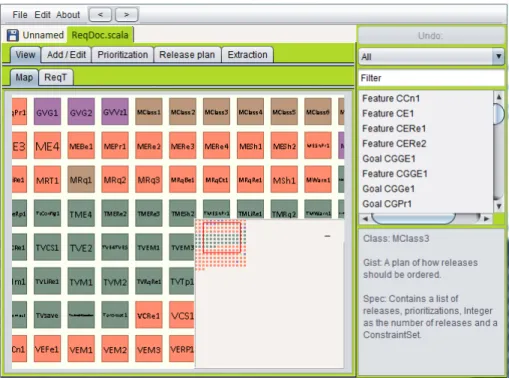Screen dimensions: 509x378
Task: Select the green TMRq2 tile
Action: coord(284,210)
